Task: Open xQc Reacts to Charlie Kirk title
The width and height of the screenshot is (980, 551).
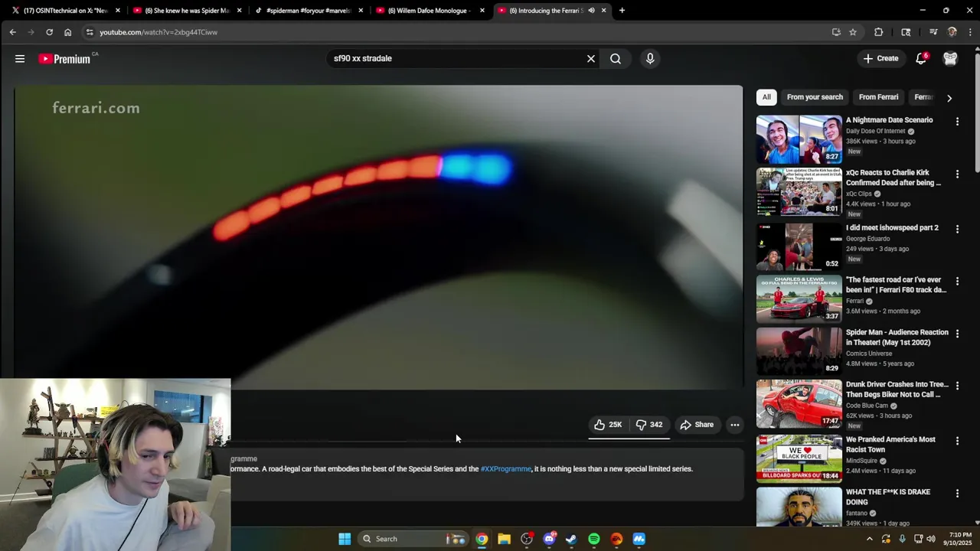Action: pyautogui.click(x=894, y=178)
